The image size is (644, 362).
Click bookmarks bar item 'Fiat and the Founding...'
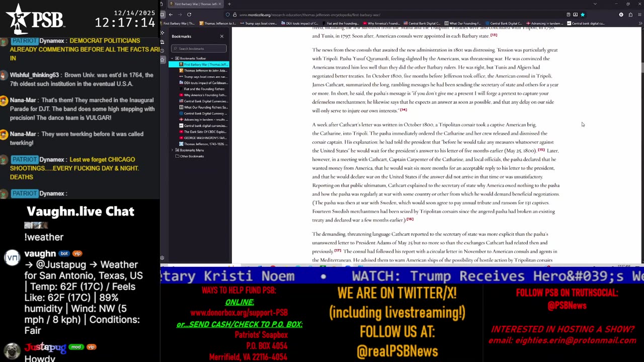pos(340,23)
